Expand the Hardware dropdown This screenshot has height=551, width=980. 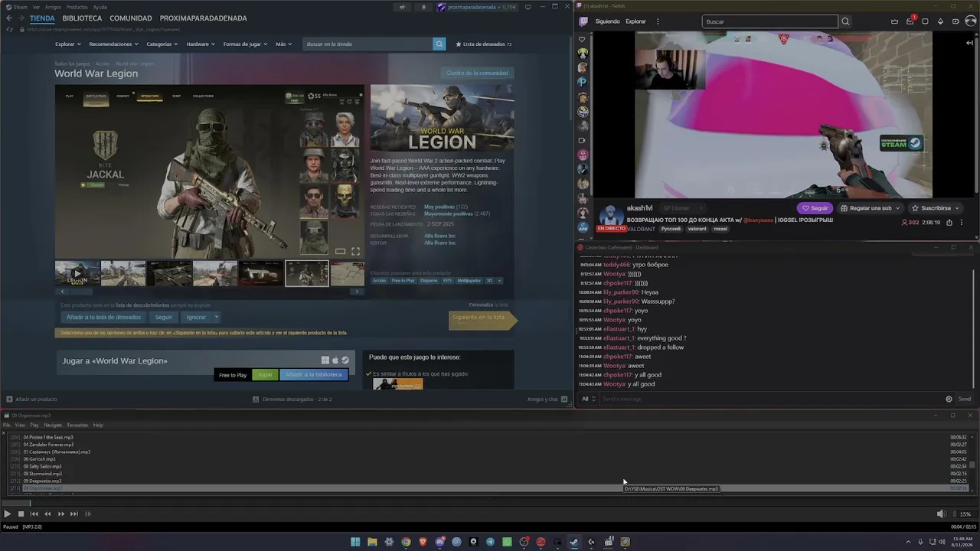pyautogui.click(x=200, y=44)
